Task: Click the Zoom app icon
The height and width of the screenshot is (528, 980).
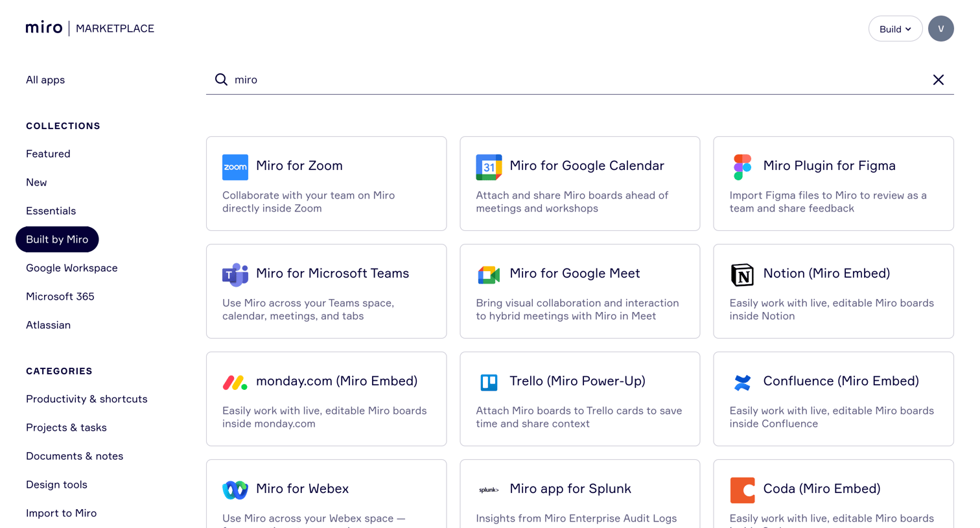Action: coord(235,167)
